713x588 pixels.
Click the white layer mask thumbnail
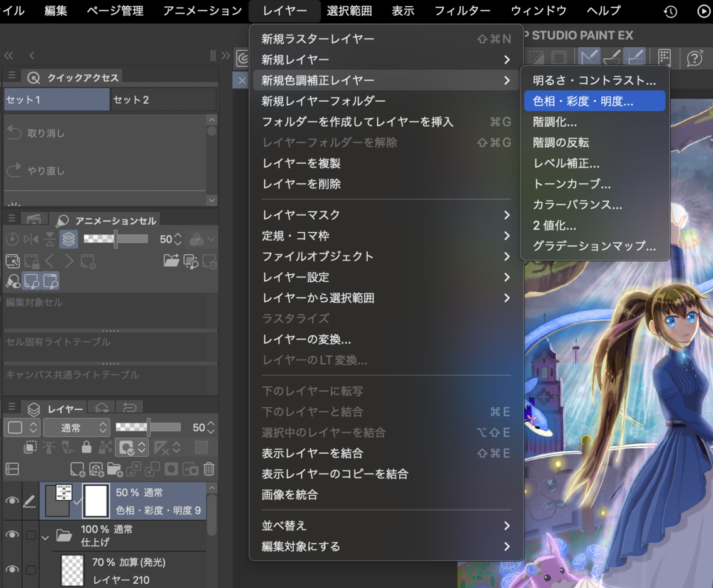tap(96, 501)
